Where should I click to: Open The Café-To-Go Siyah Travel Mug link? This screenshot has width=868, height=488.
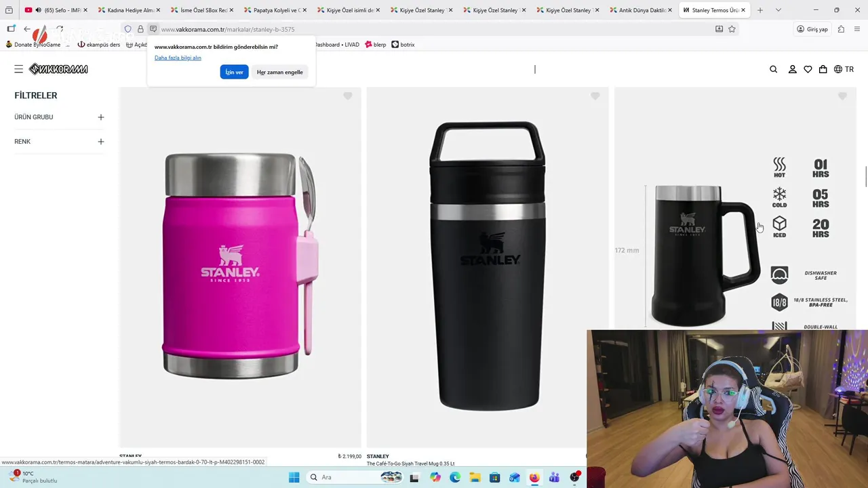click(410, 464)
